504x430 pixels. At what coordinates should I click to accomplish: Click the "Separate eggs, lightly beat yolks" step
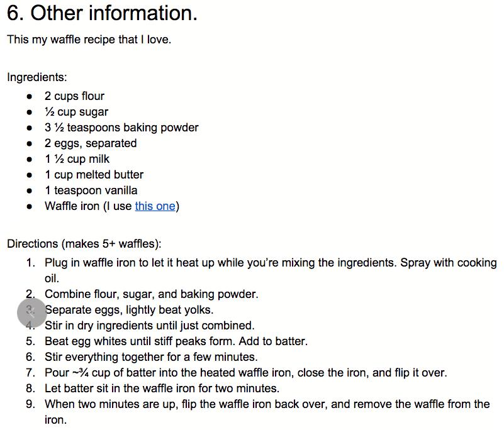click(130, 310)
